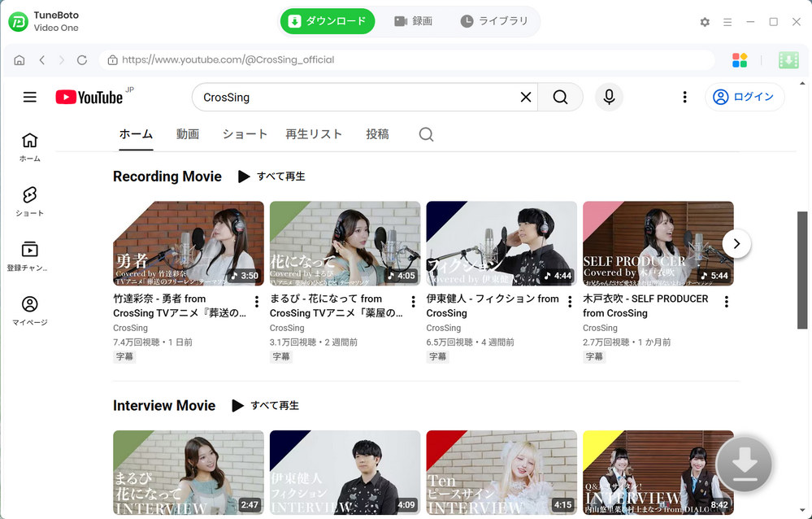The width and height of the screenshot is (812, 519).
Task: Switch to the ライブラリ tab
Action: pyautogui.click(x=494, y=21)
